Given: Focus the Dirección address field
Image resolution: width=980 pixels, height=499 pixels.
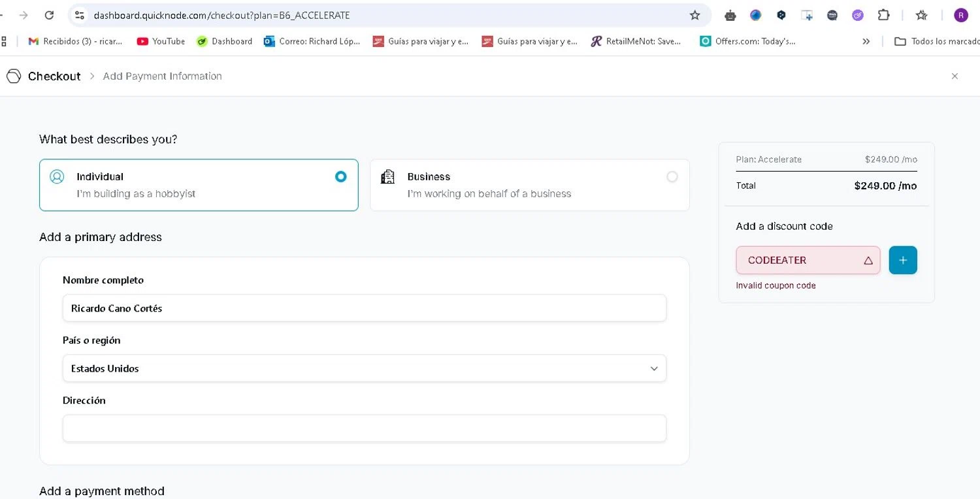Looking at the screenshot, I should [x=365, y=428].
